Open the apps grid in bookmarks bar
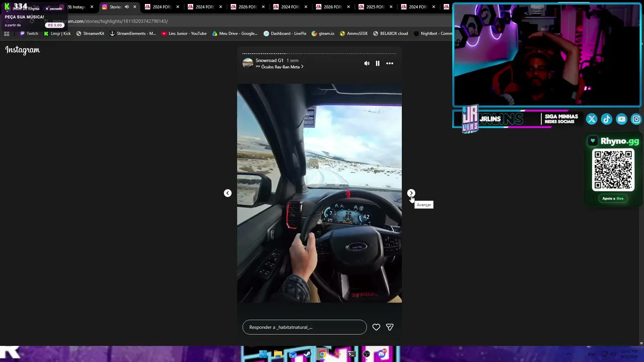 pos(7,34)
